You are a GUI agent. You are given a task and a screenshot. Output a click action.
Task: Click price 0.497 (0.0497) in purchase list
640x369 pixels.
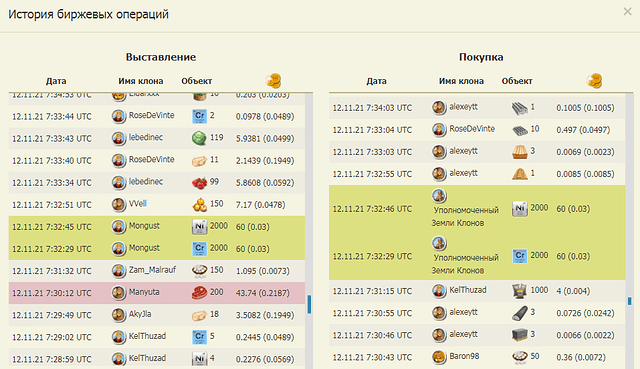tap(583, 130)
